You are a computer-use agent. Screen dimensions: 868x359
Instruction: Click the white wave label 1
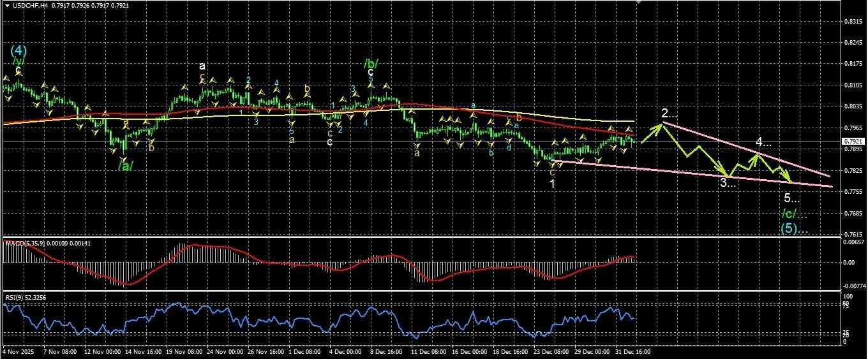(552, 184)
